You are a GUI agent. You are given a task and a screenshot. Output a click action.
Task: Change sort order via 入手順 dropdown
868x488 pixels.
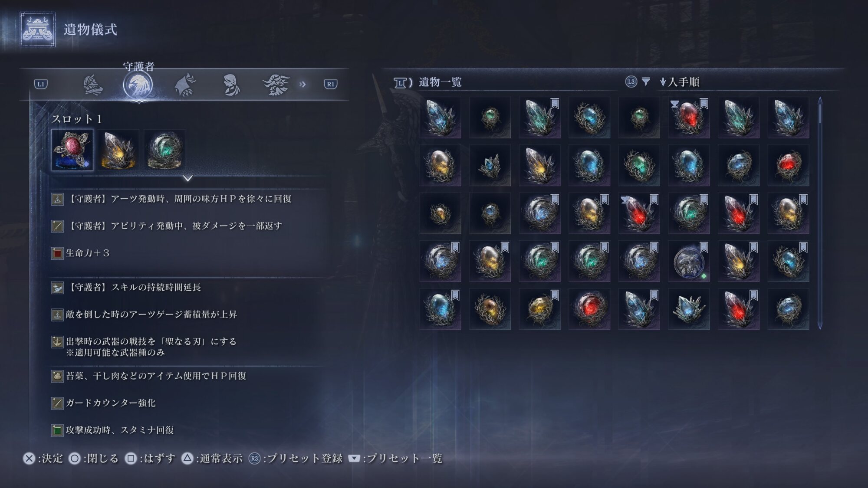[x=680, y=82]
